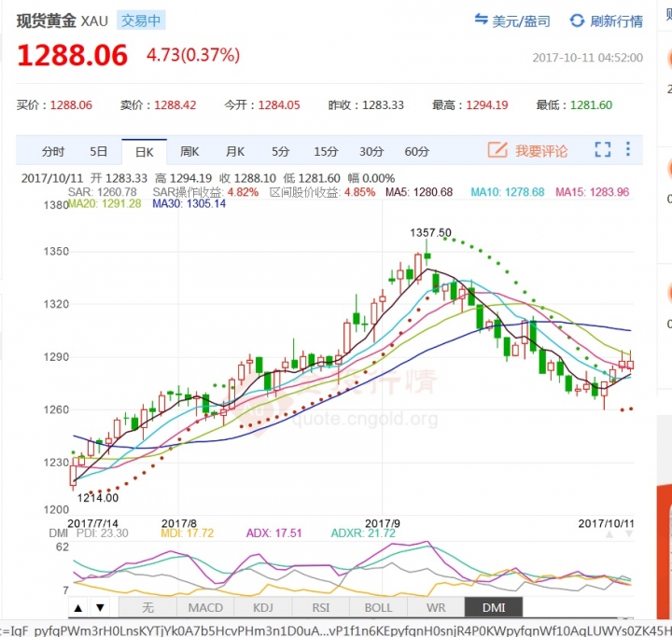The height and width of the screenshot is (637, 672).
Task: Click the 现货黄金 XAU title
Action: click(x=63, y=21)
